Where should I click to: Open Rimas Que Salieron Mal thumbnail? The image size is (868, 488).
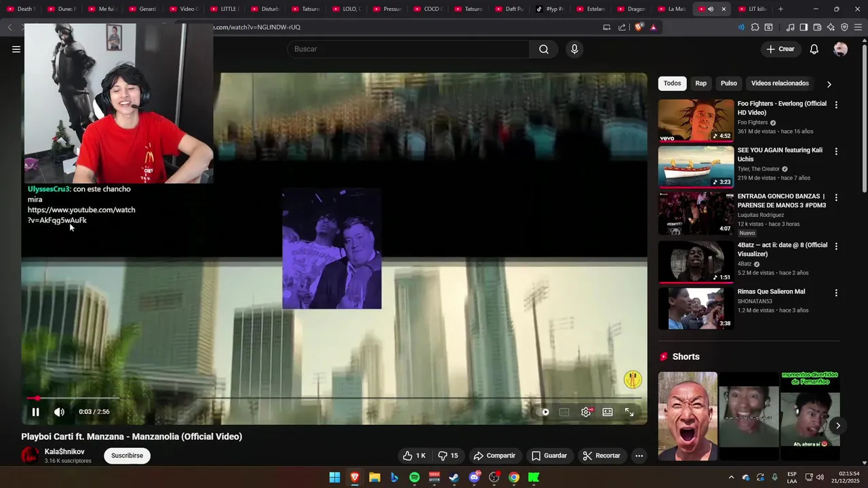[x=696, y=308]
